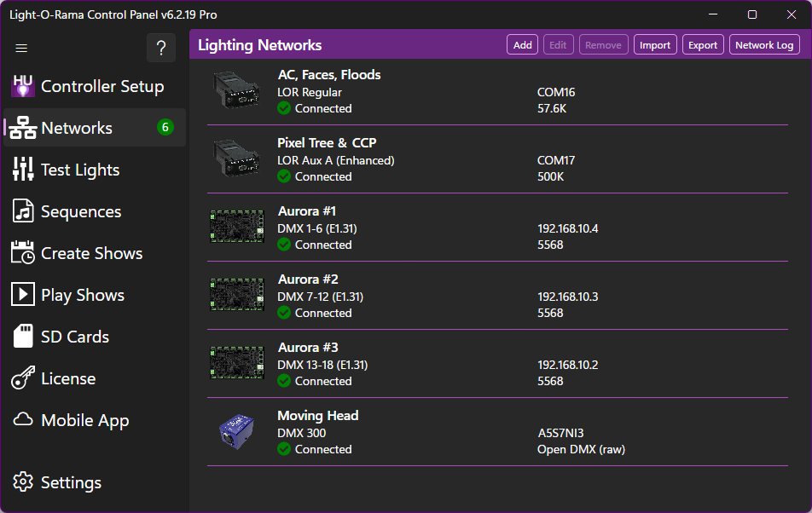Collapse the sidebar with the hamburger icon
The width and height of the screenshot is (812, 513).
click(21, 49)
